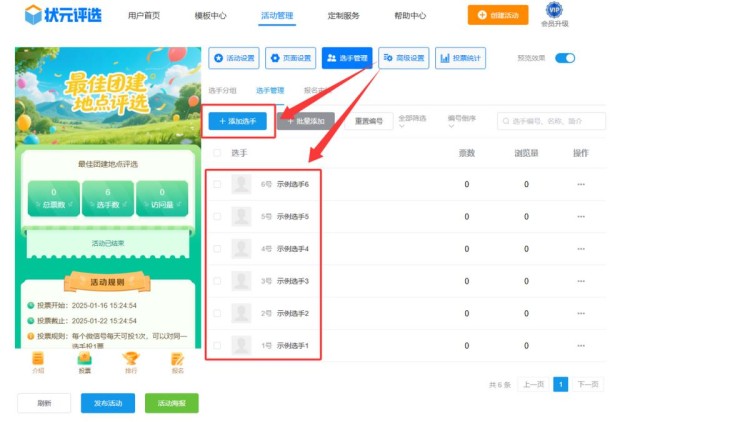Viewport: 750px width, 424px height.
Task: Open the 编号倒序 sort dropdown
Action: pos(462,120)
